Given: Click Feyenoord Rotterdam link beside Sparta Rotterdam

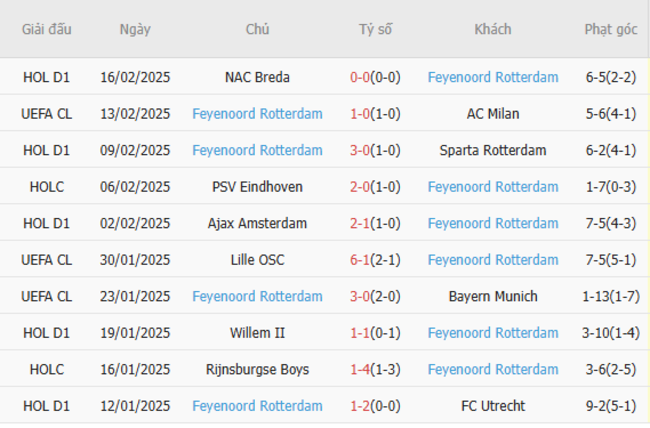Looking at the screenshot, I should 257,150.
